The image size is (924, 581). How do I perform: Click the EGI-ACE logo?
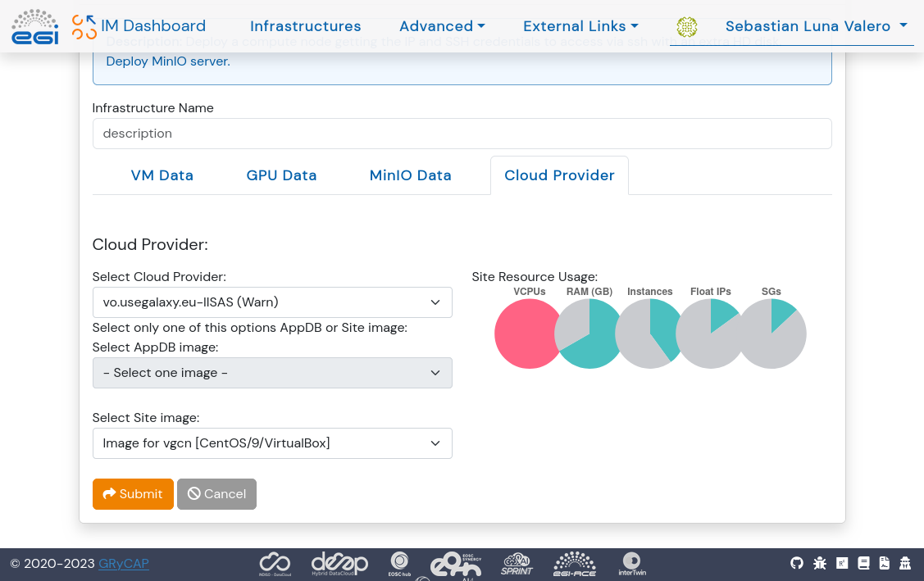point(575,564)
